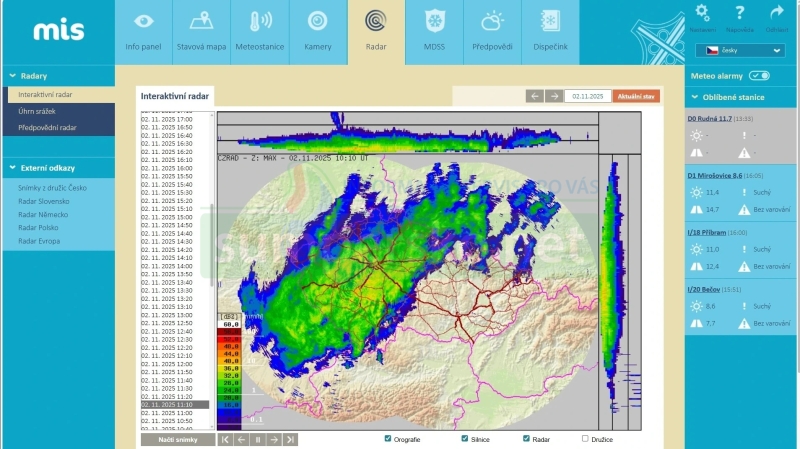The image size is (800, 449).
Task: Open MDSS snowflake shield icon
Action: pyautogui.click(x=434, y=22)
